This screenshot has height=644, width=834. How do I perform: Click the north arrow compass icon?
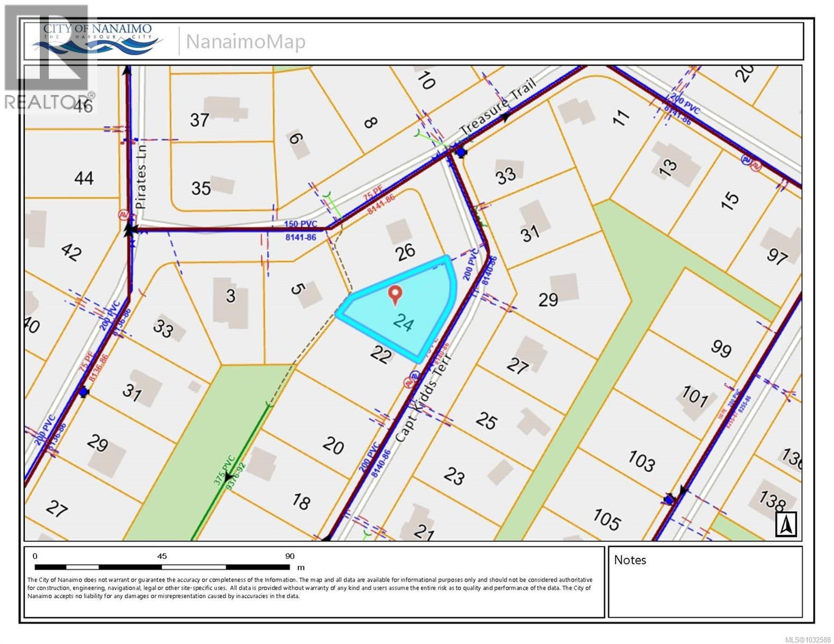(786, 524)
